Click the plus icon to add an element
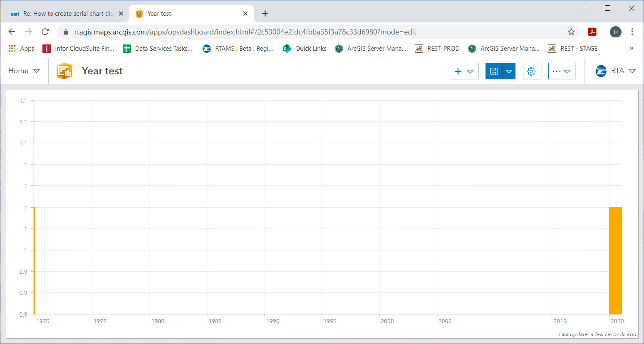The image size is (644, 344). [x=458, y=71]
